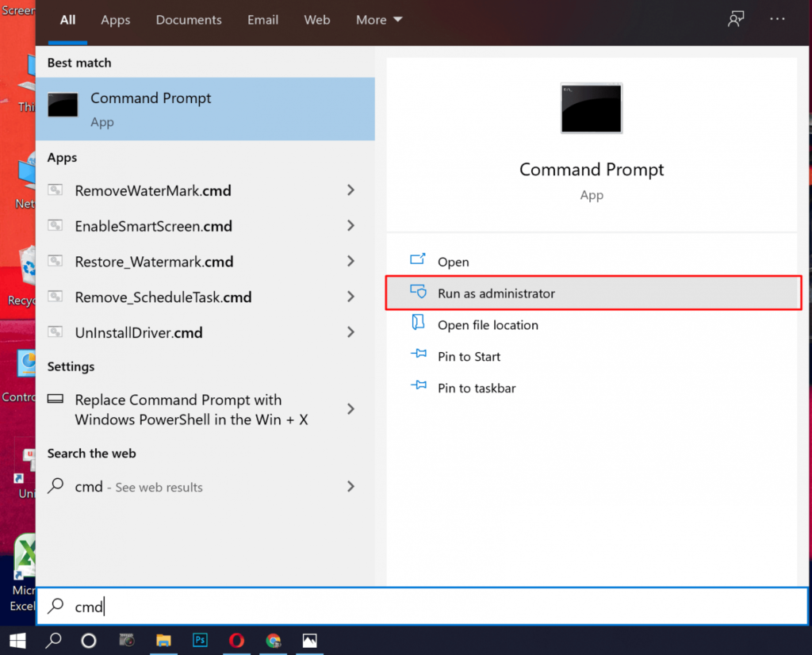This screenshot has height=655, width=812.
Task: Open File Explorer from taskbar
Action: pyautogui.click(x=163, y=641)
